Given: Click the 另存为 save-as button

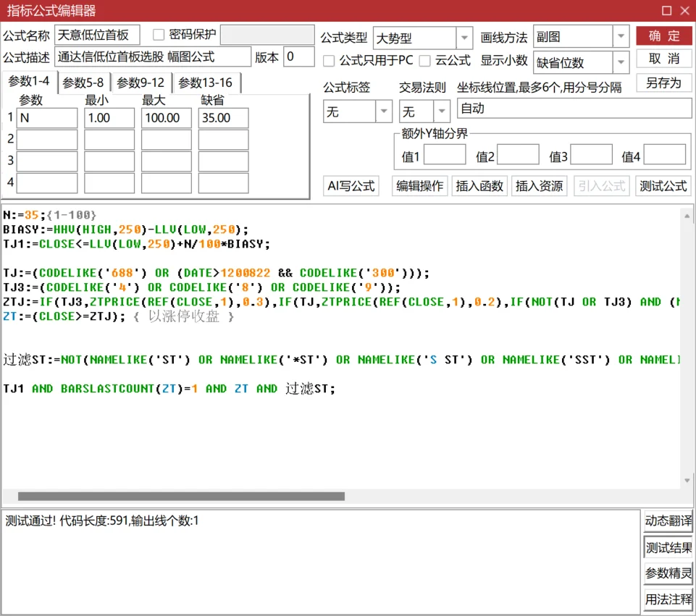Looking at the screenshot, I should coord(663,83).
